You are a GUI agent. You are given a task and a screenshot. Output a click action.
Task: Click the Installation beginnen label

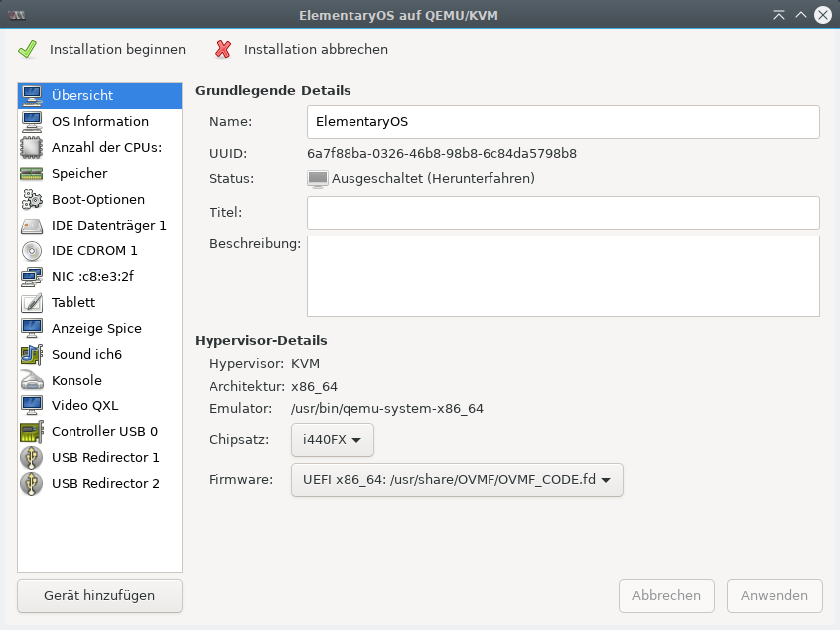point(117,49)
